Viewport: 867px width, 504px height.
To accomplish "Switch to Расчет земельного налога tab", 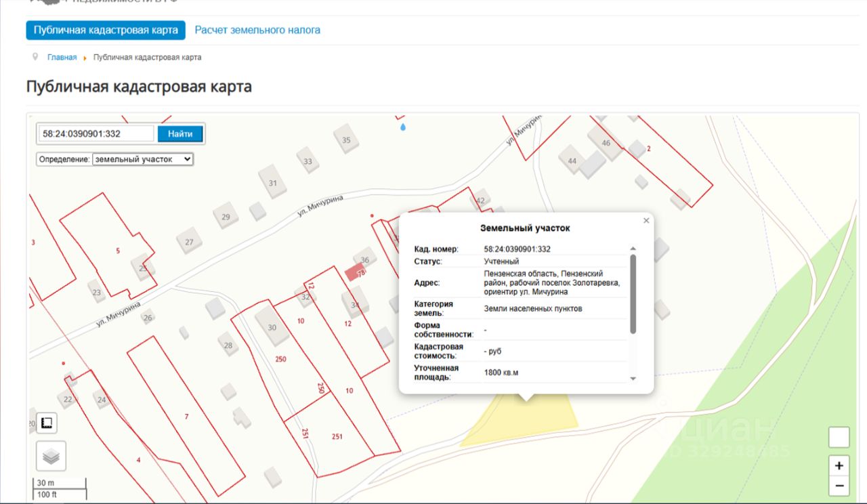I will 257,30.
